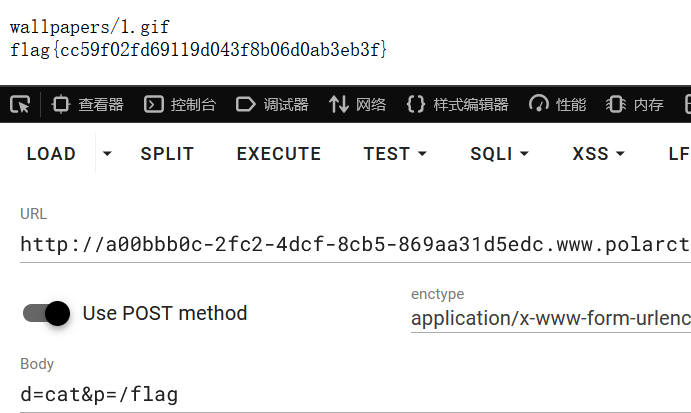Screen dimensions: 691x413
Task: Expand the XSS payload menu
Action: point(599,154)
